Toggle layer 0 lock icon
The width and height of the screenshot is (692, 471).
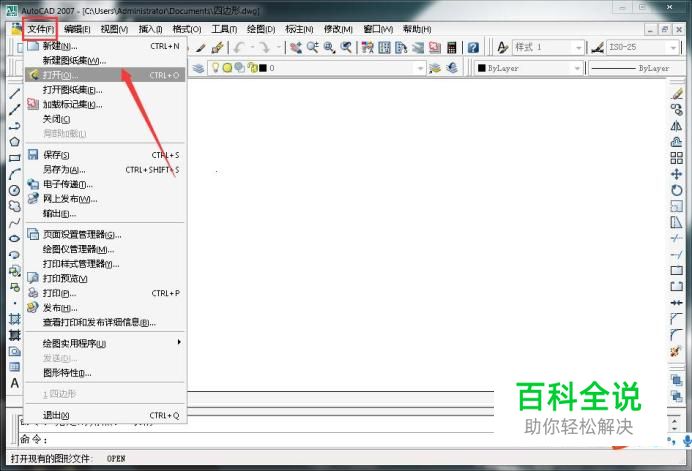pyautogui.click(x=252, y=68)
